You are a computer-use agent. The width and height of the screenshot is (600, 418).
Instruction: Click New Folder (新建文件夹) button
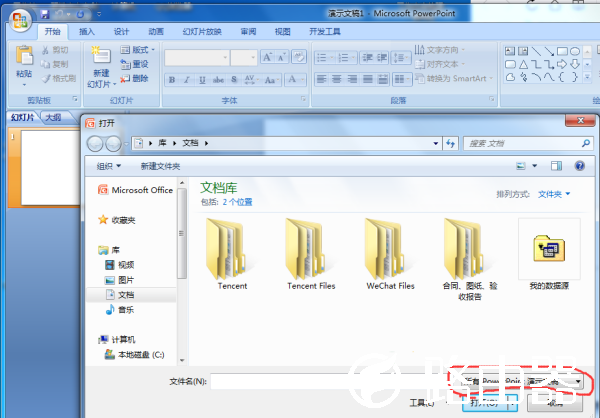[x=160, y=166]
